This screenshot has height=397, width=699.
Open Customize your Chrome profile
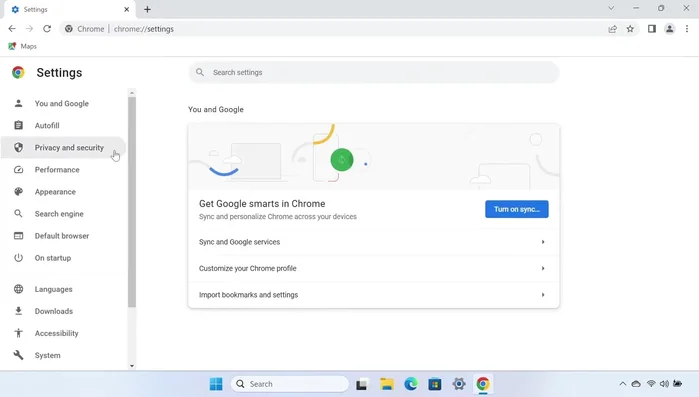point(374,268)
